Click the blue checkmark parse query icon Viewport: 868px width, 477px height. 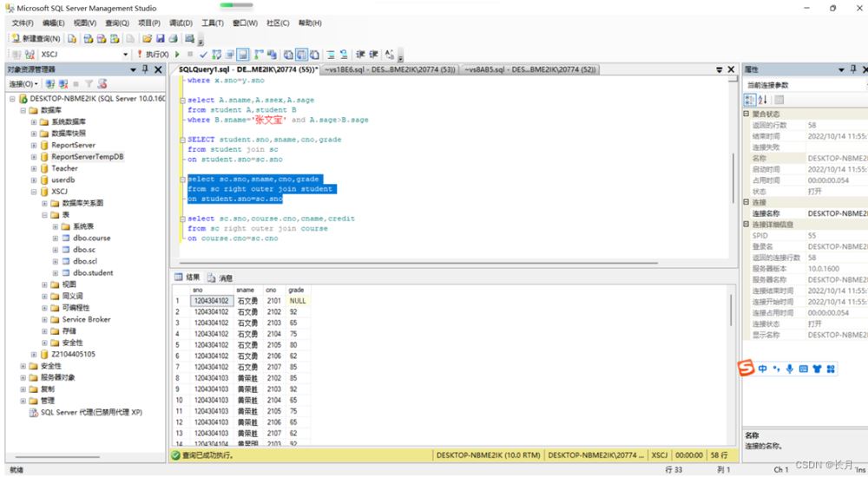click(x=203, y=55)
